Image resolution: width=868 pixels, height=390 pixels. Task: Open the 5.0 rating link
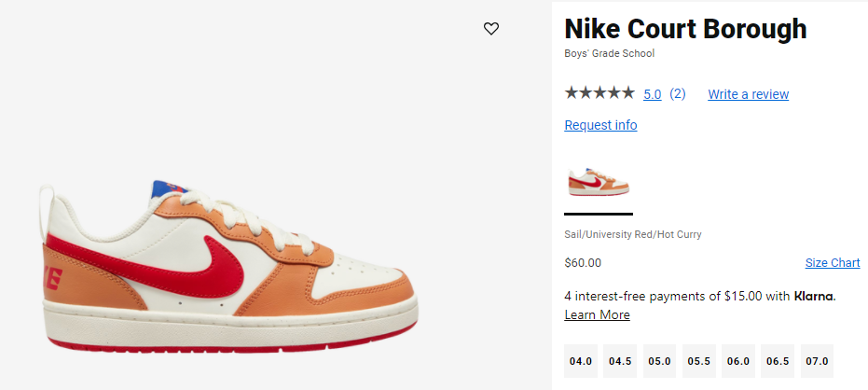tap(652, 94)
